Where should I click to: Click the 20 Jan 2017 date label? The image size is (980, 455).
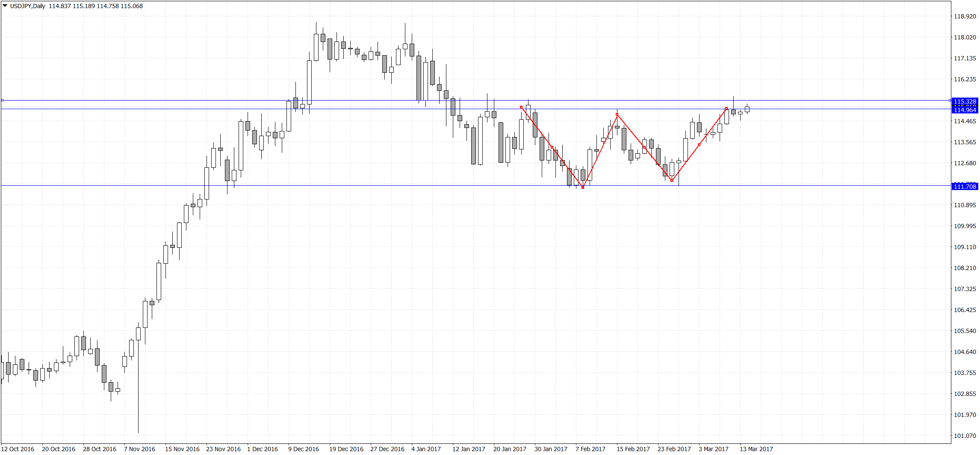510,449
